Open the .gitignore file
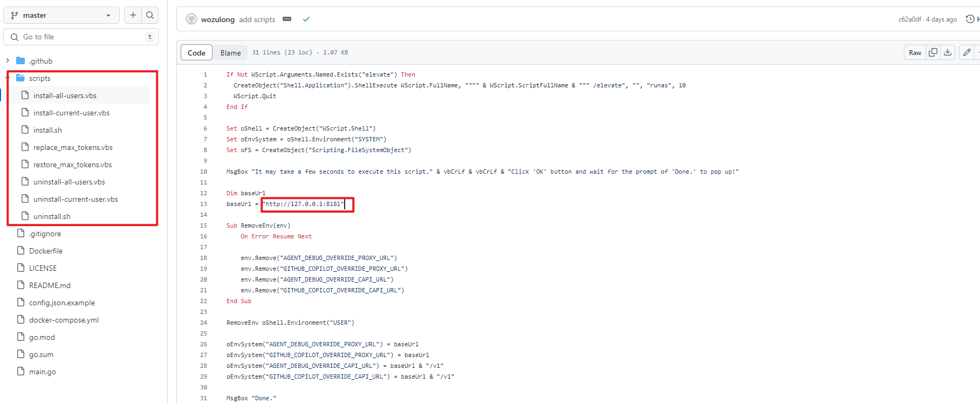The width and height of the screenshot is (980, 404). click(x=45, y=234)
